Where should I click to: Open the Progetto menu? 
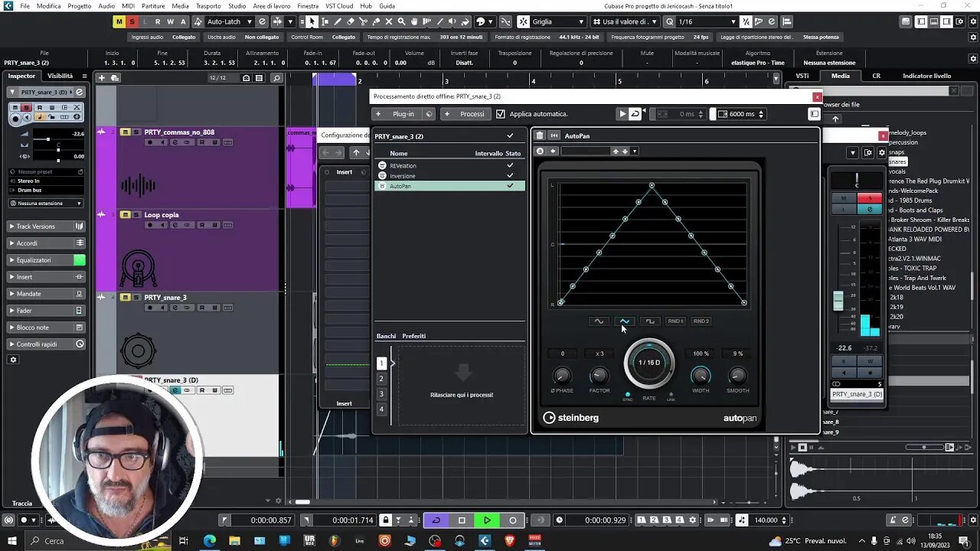(79, 5)
